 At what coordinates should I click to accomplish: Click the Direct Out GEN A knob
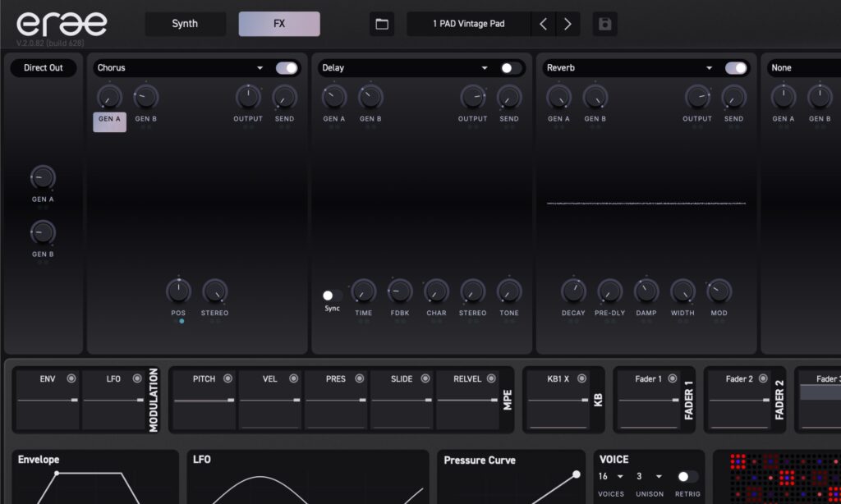coord(43,177)
